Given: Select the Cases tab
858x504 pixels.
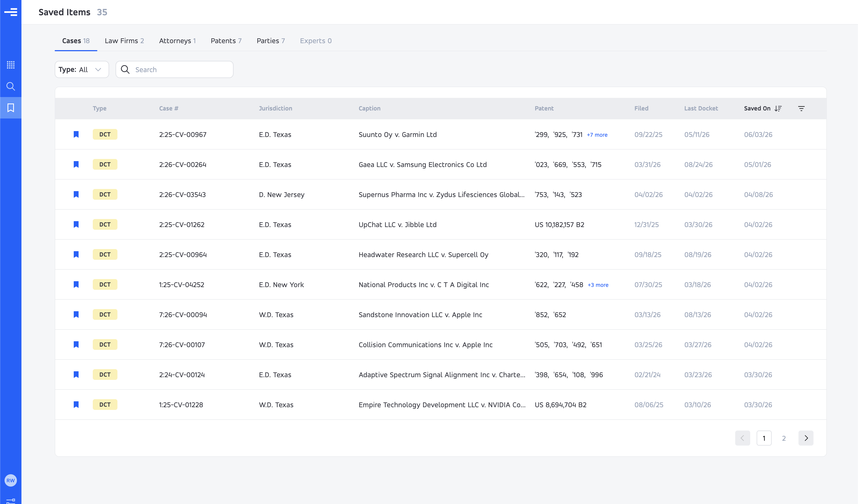Looking at the screenshot, I should [x=76, y=40].
